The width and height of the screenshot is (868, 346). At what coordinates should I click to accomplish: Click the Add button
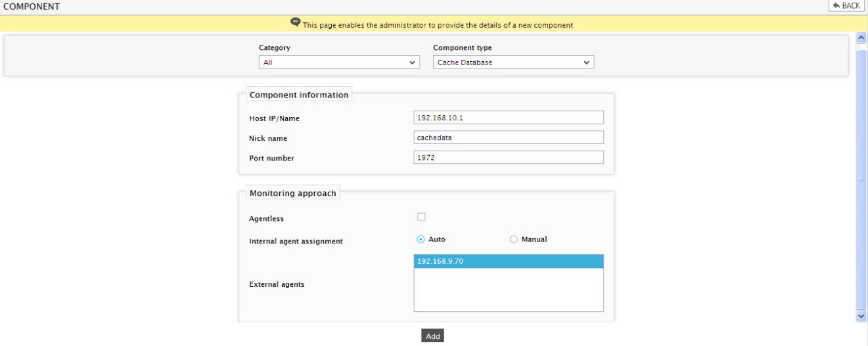(432, 335)
